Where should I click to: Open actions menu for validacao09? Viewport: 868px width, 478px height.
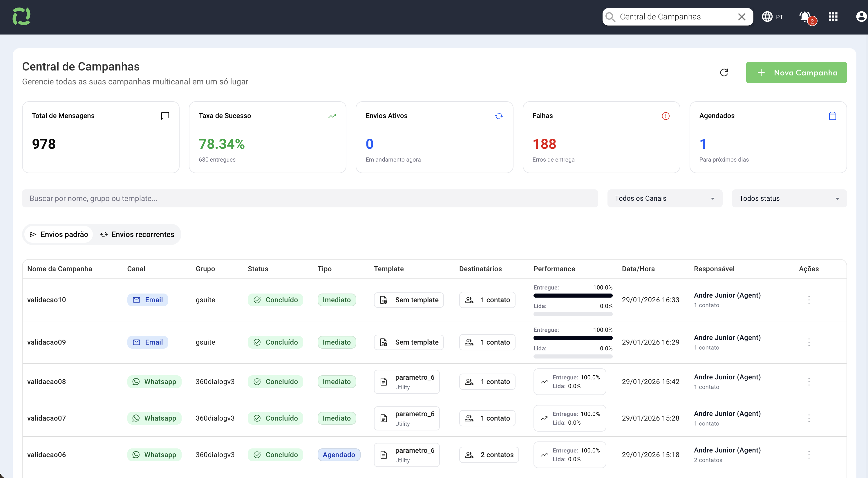(x=809, y=342)
